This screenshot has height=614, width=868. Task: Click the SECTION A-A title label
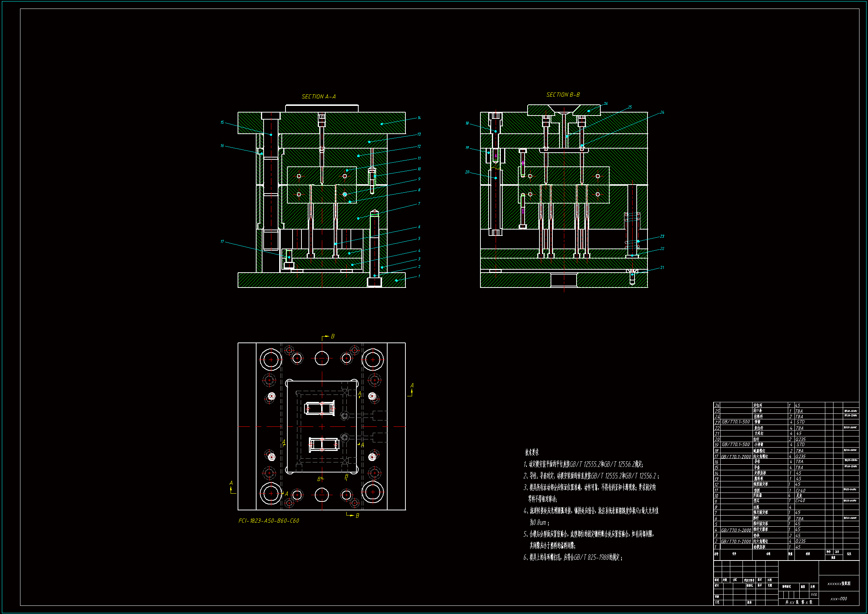pyautogui.click(x=318, y=97)
